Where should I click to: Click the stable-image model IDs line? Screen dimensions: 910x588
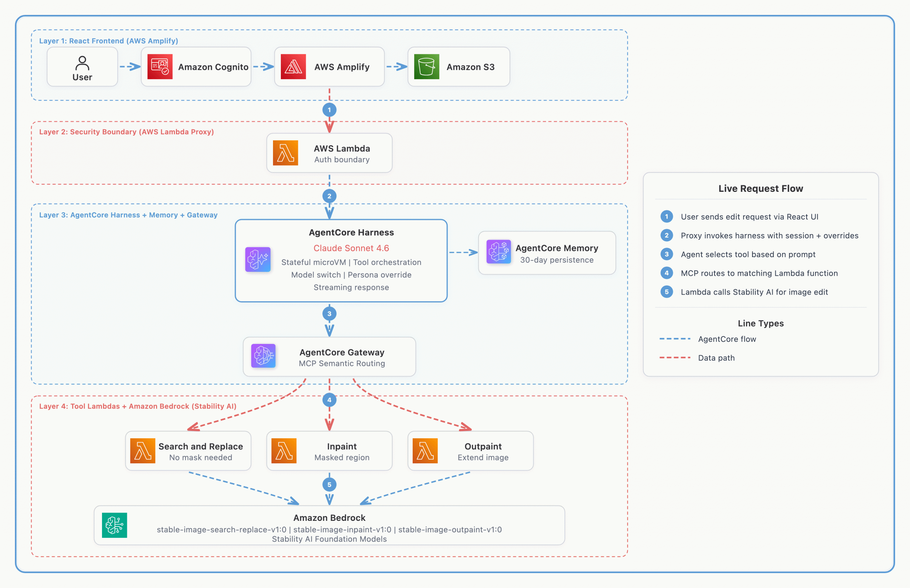coord(329,530)
